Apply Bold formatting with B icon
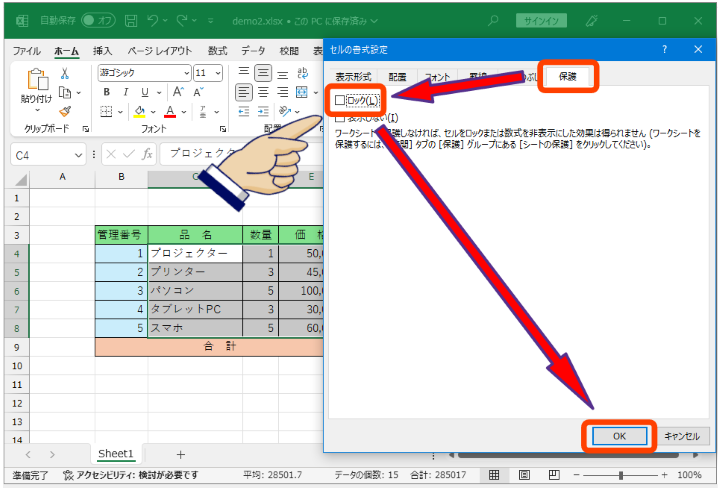Screen dimensions: 720x488 coord(105,92)
